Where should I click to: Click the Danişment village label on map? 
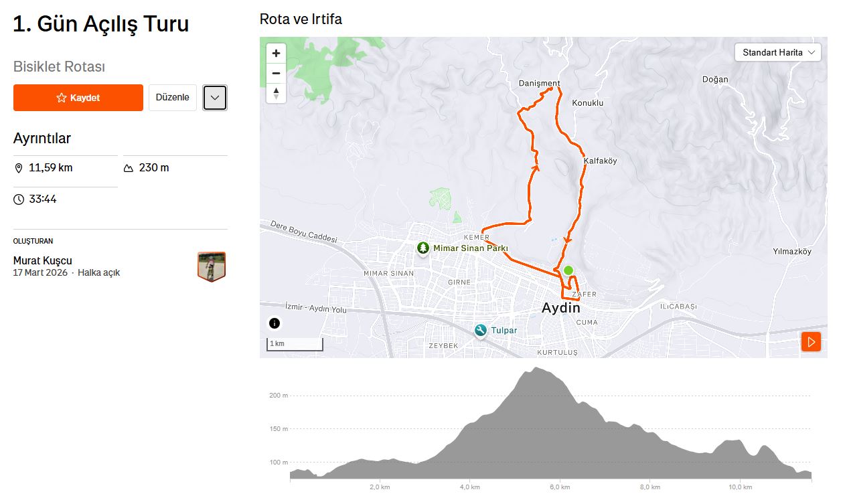pos(539,84)
